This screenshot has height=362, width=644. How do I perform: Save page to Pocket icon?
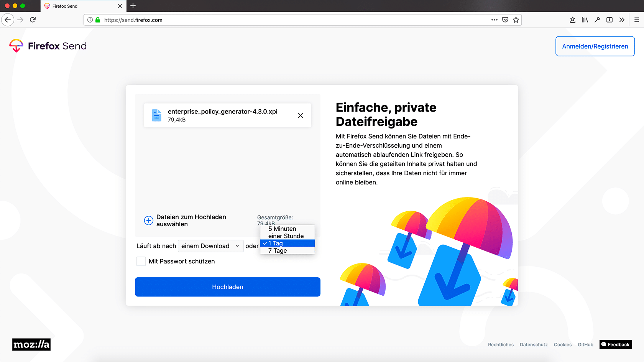coord(505,20)
